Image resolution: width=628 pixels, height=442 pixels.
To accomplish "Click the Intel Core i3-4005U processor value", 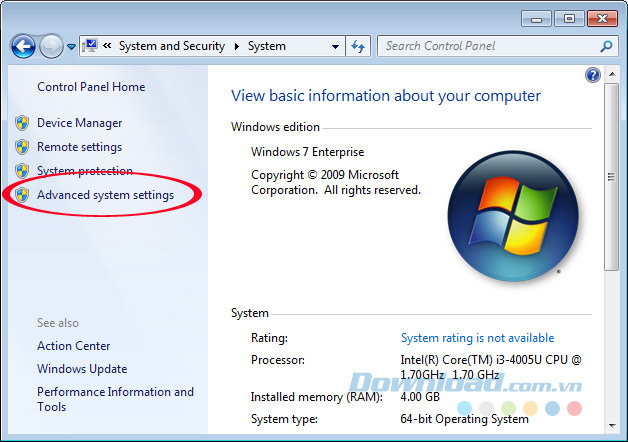I will (x=491, y=367).
